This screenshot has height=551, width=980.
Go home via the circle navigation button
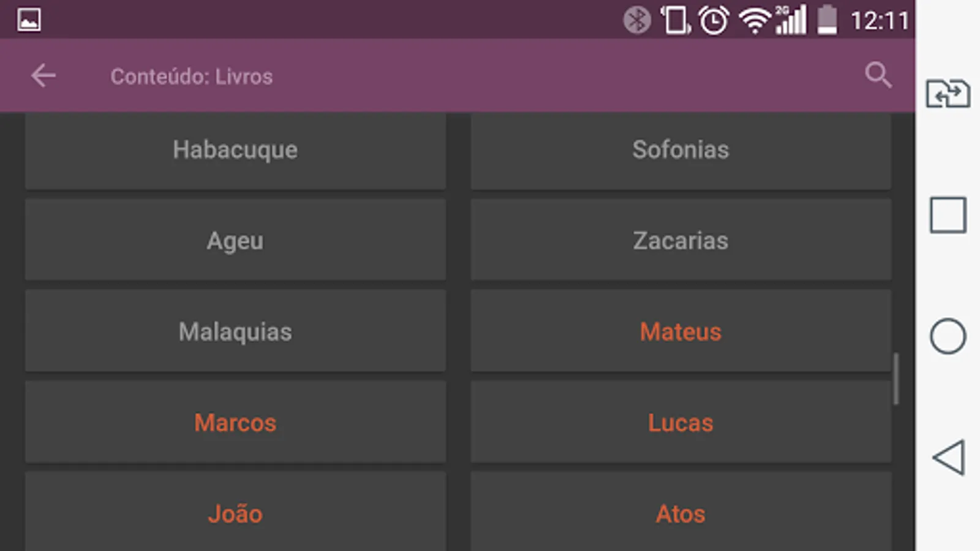tap(948, 336)
